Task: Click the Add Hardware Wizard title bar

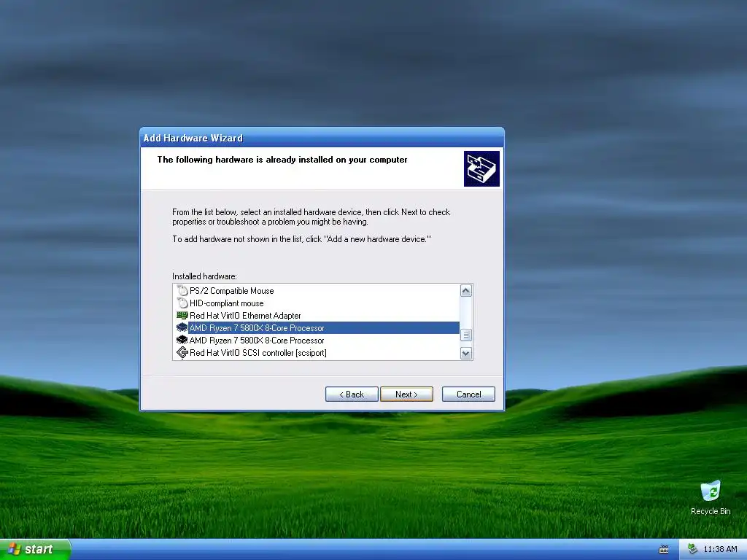Action: [x=322, y=138]
